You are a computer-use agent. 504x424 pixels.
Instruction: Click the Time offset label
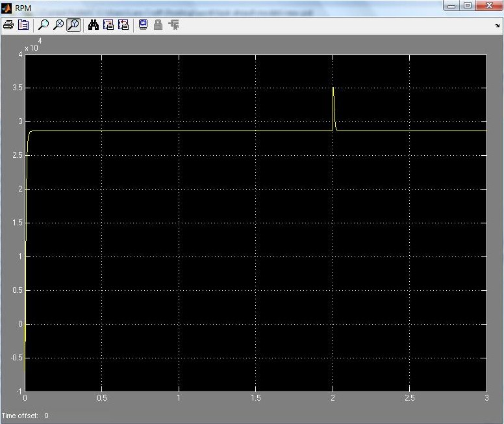(x=20, y=416)
